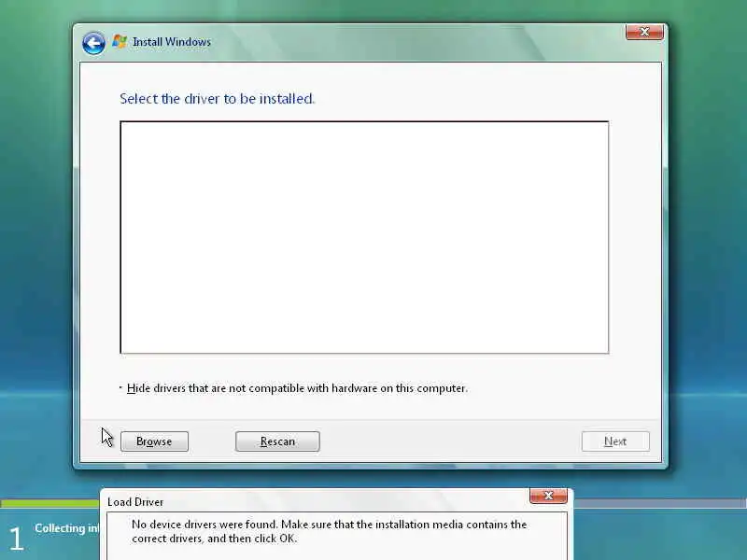Click the Next button
The image size is (747, 560).
[615, 441]
